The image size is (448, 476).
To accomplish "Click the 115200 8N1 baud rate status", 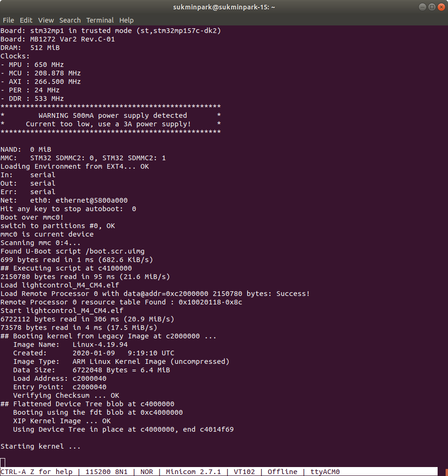I will (x=106, y=472).
